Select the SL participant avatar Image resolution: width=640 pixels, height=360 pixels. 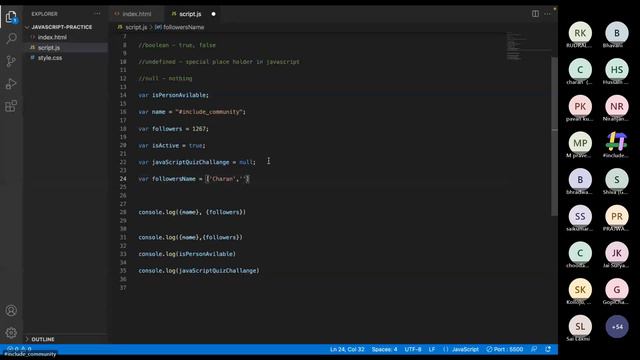point(580,327)
